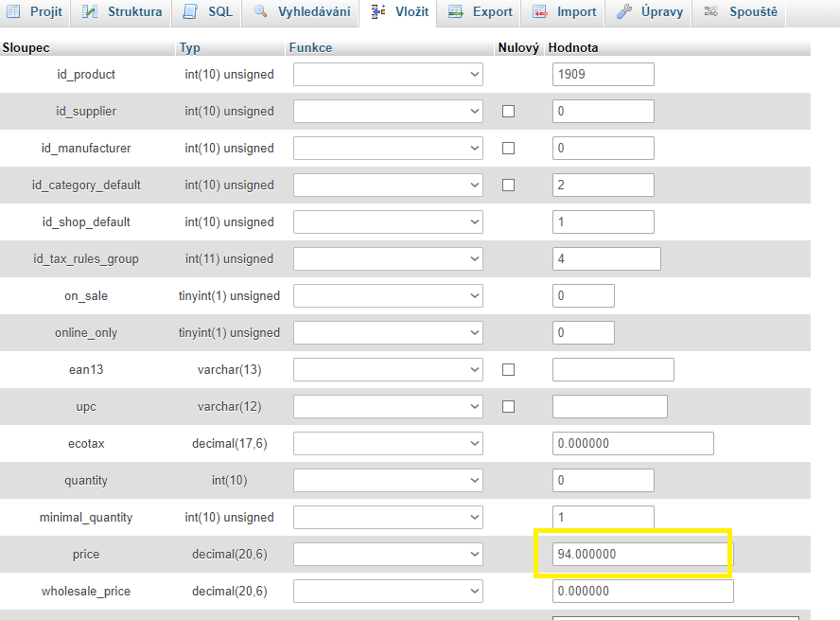The height and width of the screenshot is (620, 840).
Task: Open the function dropdown for ean13
Action: coord(388,370)
